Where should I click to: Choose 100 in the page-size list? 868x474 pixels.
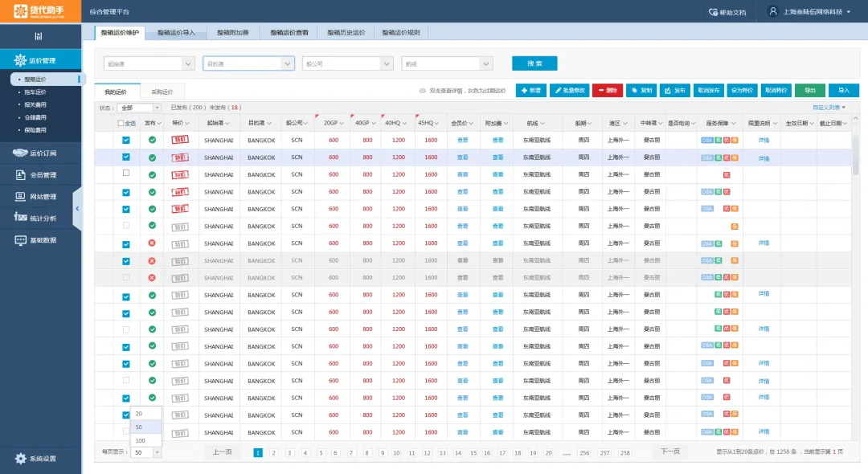pyautogui.click(x=146, y=441)
